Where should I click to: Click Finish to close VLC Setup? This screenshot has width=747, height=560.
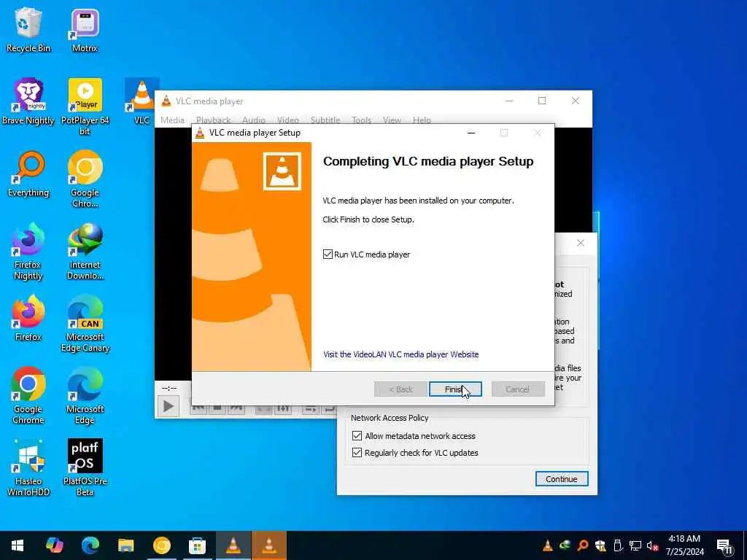(455, 389)
